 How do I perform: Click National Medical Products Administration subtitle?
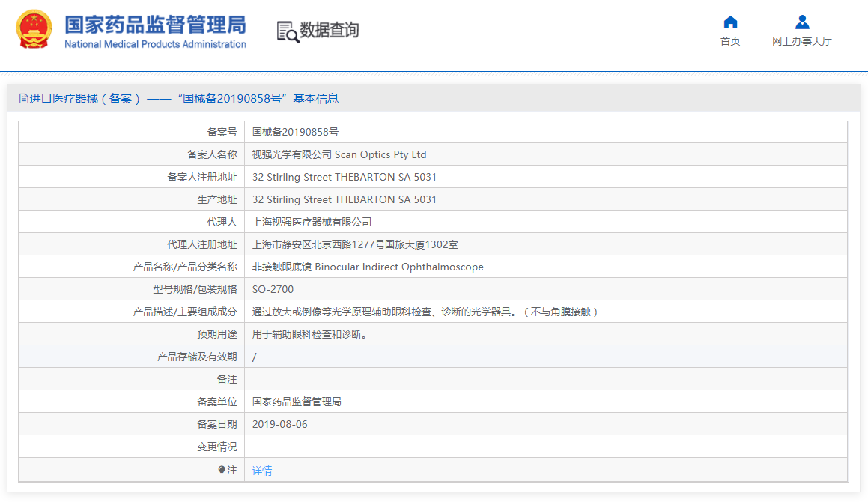155,44
